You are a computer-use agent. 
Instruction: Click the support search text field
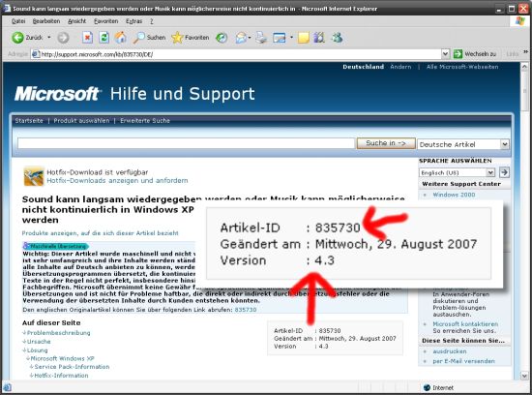[186, 143]
